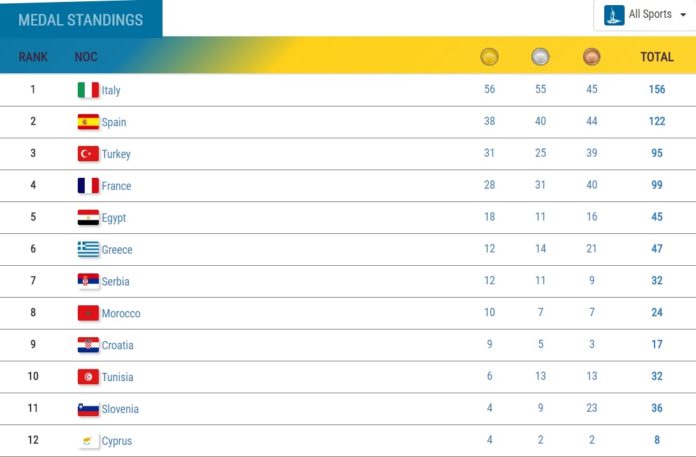Viewport: 696px width, 457px height.
Task: Click the Turkey flag icon
Action: pos(88,154)
